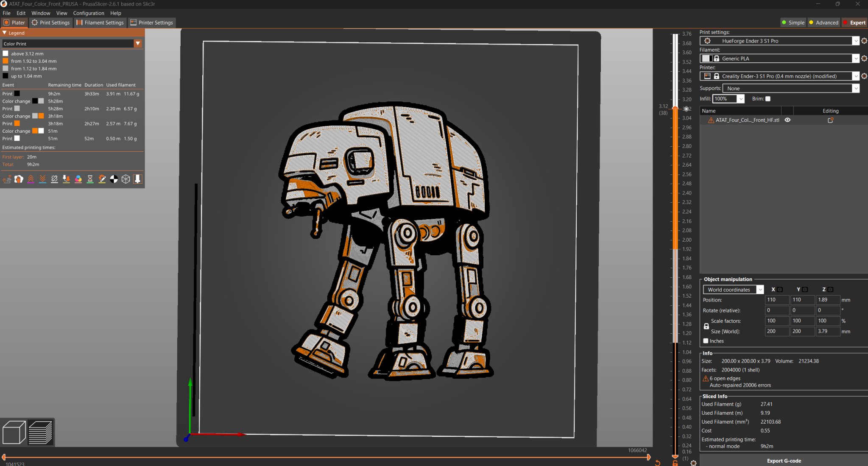This screenshot has height=466, width=868.
Task: Open the Supports dropdown
Action: point(856,88)
